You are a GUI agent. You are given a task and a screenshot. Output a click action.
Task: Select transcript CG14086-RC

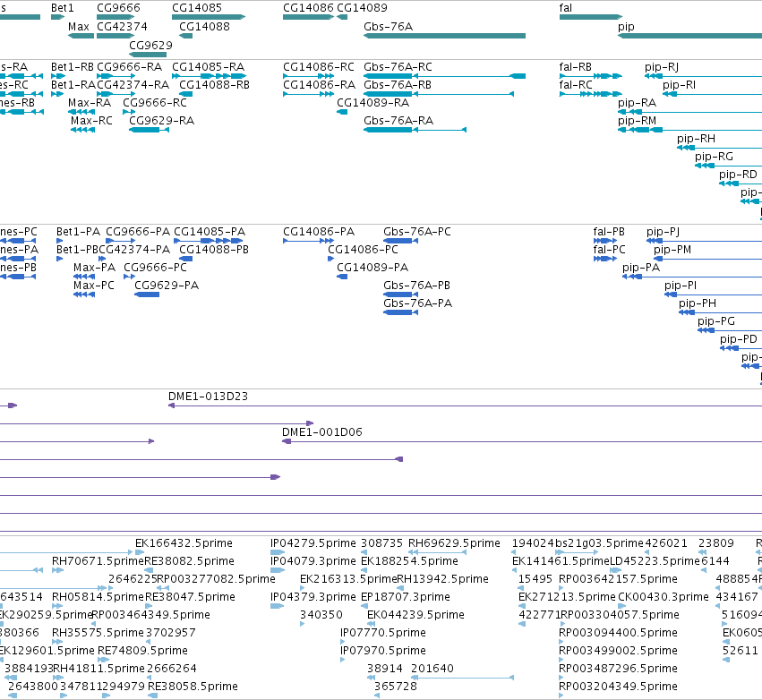coord(309,76)
